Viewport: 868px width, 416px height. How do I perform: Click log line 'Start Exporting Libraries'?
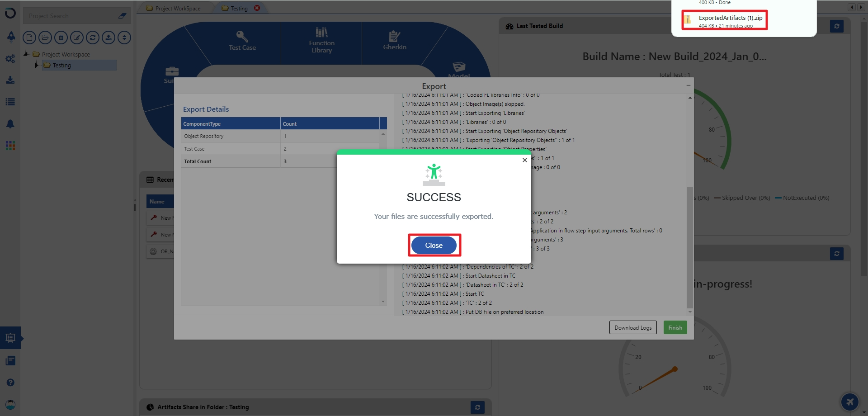click(x=463, y=113)
